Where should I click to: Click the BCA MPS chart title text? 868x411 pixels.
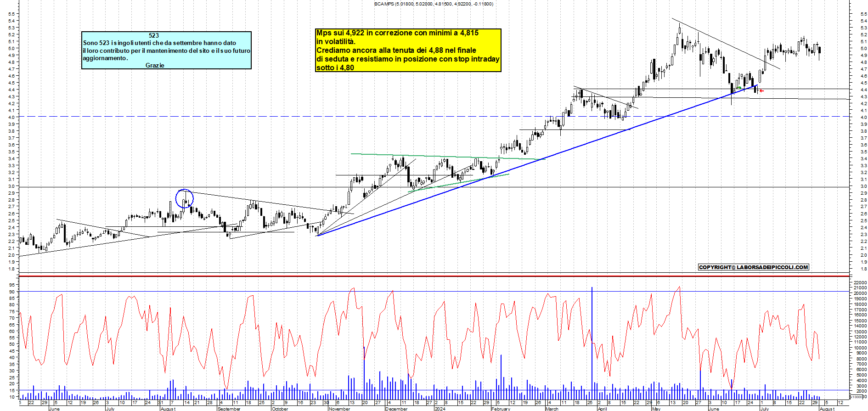(x=434, y=4)
